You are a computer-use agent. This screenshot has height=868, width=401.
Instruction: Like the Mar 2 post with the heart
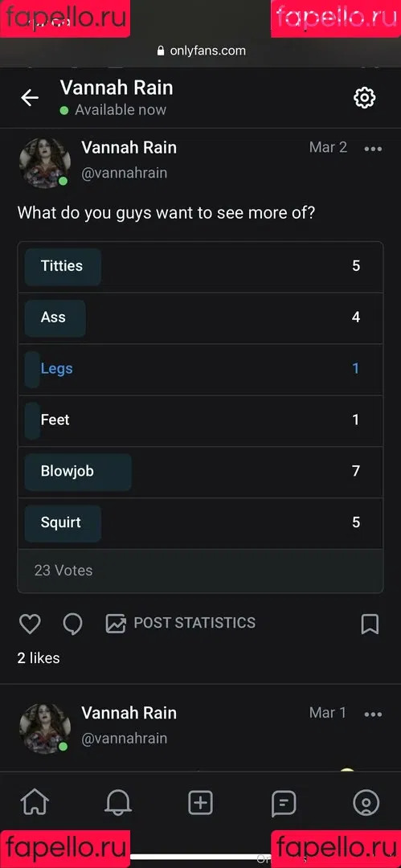(30, 624)
